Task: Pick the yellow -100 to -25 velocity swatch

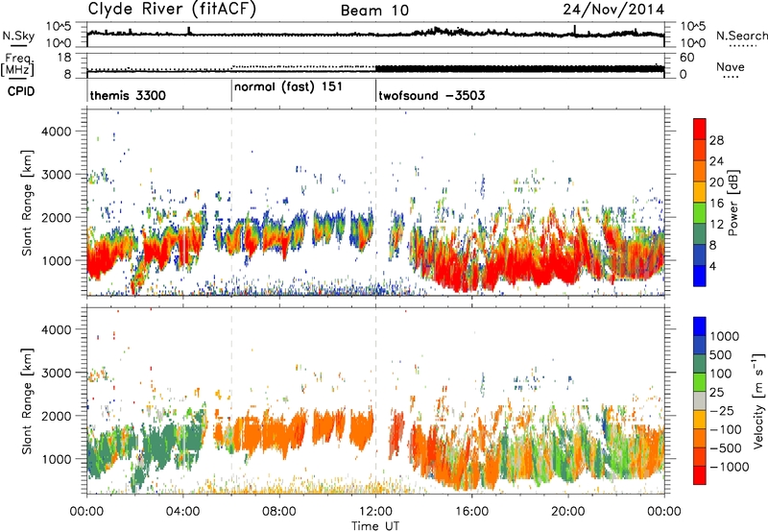Action: [700, 420]
